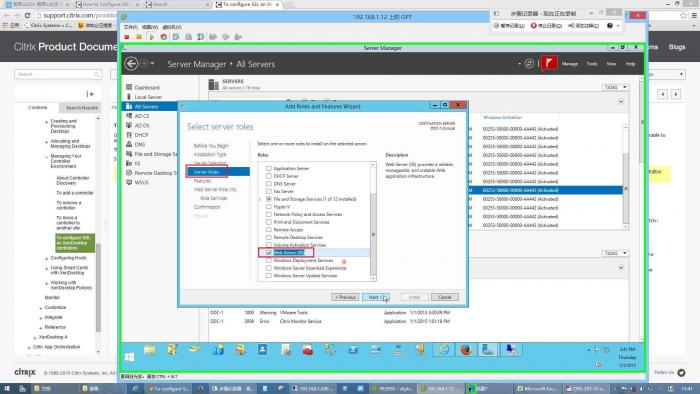Click the host Windows Start button
The height and width of the screenshot is (394, 700).
pyautogui.click(x=6, y=389)
